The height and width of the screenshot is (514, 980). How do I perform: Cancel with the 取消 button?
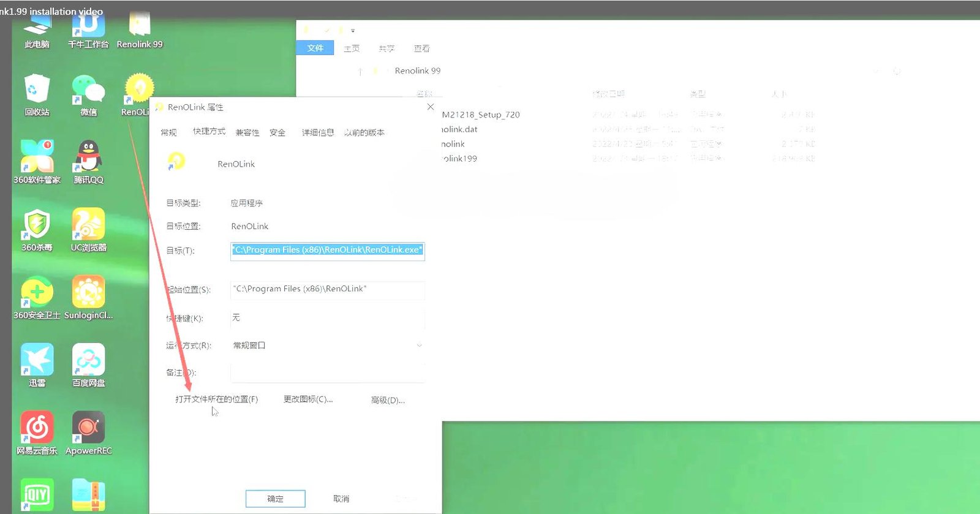(341, 499)
